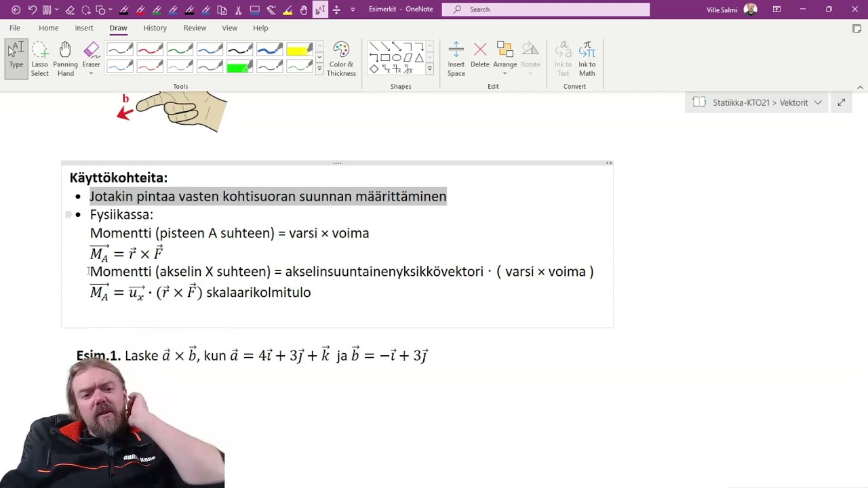Click the hand panning icon in the title bar

click(x=303, y=9)
